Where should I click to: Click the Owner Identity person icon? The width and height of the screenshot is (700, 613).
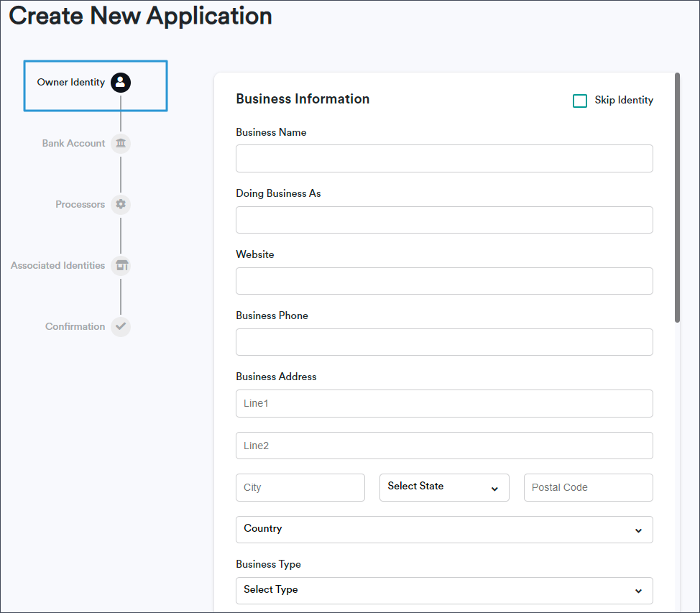[121, 83]
